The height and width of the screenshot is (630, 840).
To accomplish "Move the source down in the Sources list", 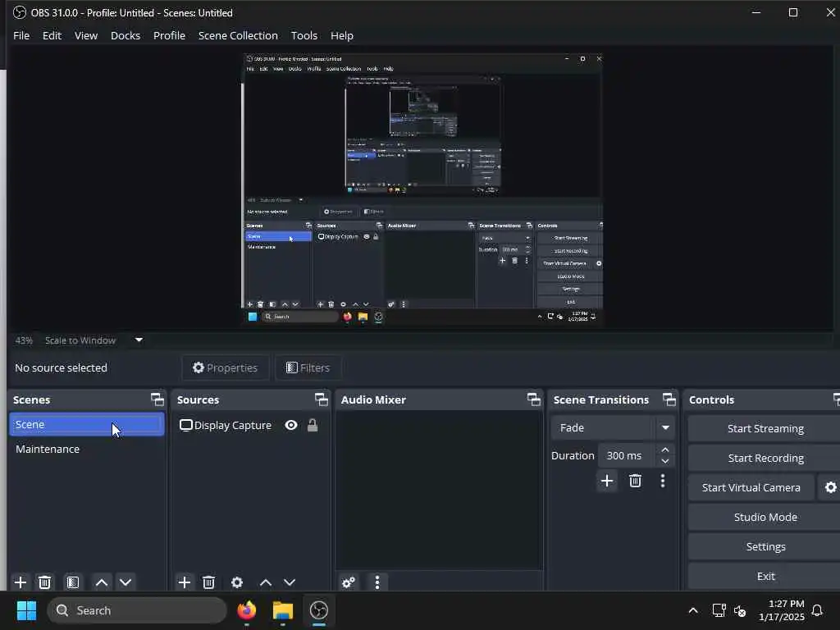I will click(290, 582).
